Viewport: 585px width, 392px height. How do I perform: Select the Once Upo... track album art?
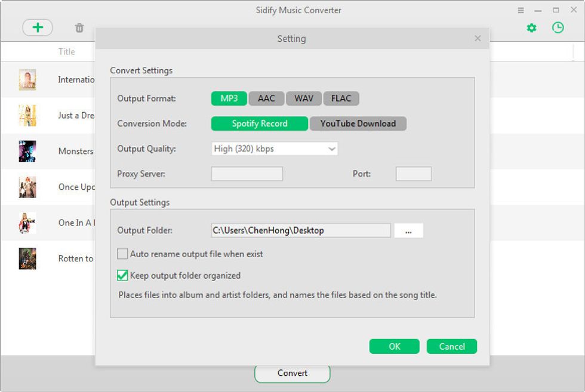[x=27, y=187]
